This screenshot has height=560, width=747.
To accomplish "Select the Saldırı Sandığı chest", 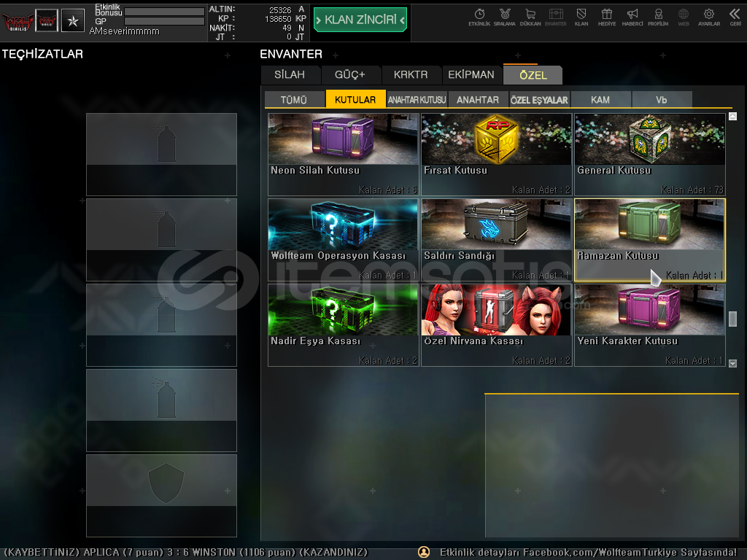I will 496,239.
